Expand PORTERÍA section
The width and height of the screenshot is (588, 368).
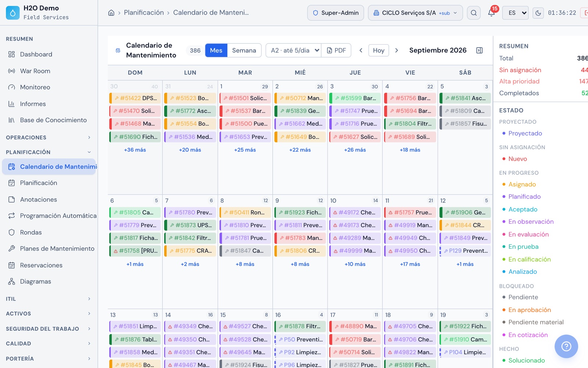pyautogui.click(x=48, y=358)
